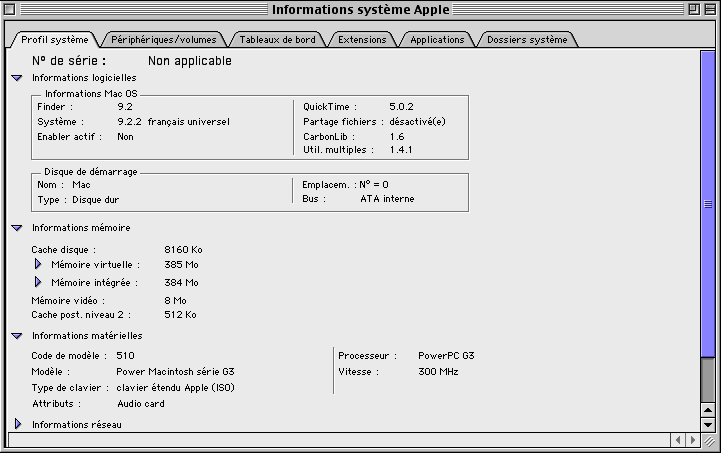Click the startup disk name 'Mac'

point(81,185)
